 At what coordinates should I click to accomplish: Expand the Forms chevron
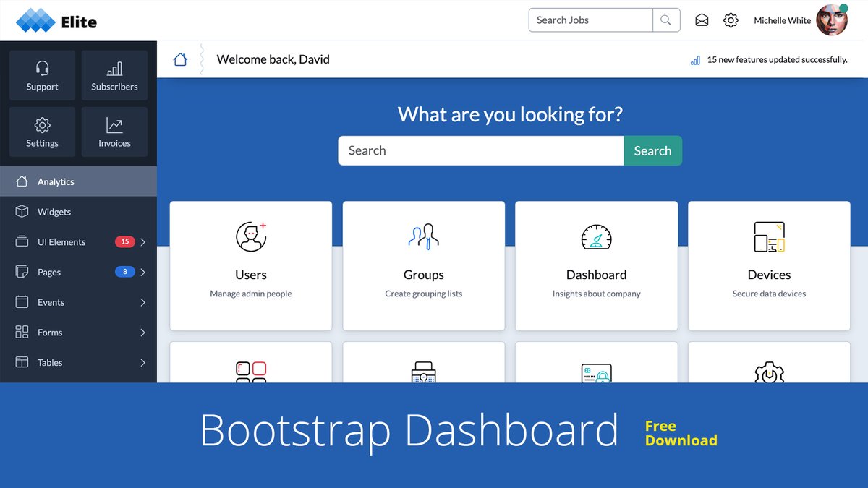click(142, 333)
